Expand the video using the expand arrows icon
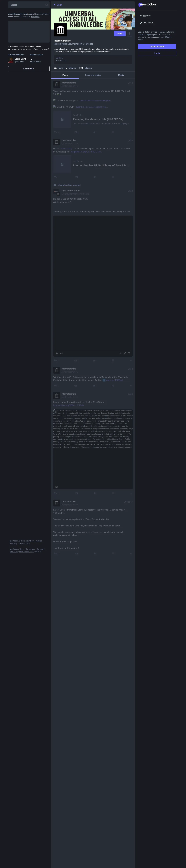This screenshot has width=186, height=868. [125, 353]
